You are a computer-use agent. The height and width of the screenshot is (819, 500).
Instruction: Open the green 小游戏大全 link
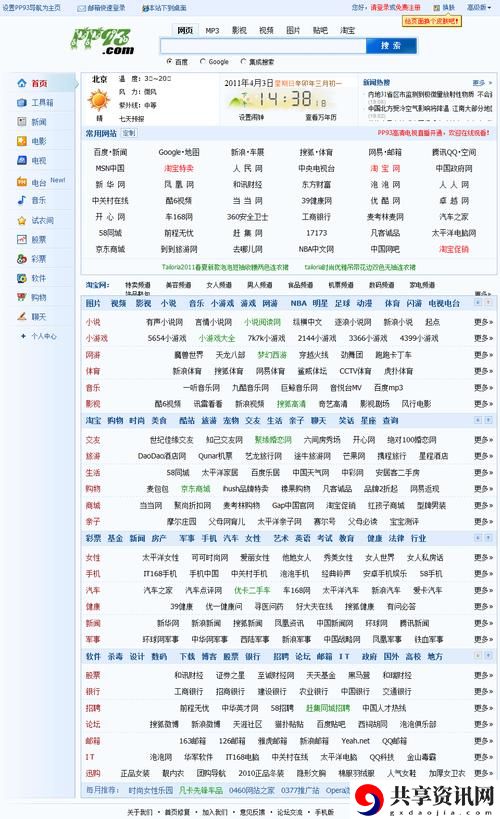[217, 338]
